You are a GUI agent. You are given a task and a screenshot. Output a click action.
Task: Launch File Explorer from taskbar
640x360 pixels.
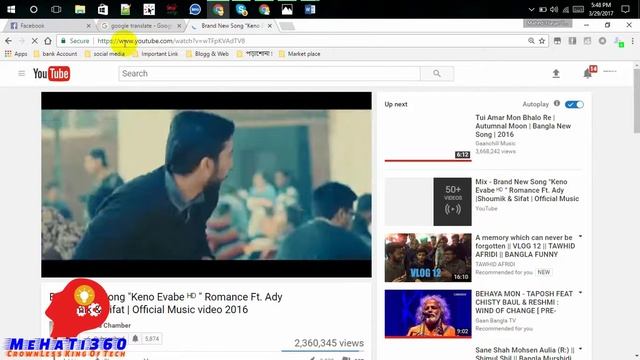click(x=80, y=9)
